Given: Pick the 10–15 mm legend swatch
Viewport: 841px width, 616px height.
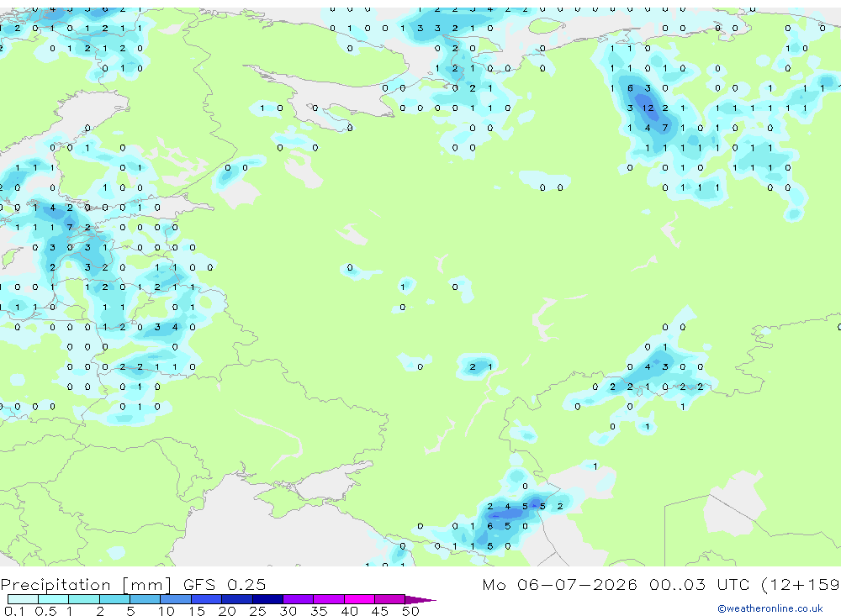Looking at the screenshot, I should pyautogui.click(x=176, y=599).
